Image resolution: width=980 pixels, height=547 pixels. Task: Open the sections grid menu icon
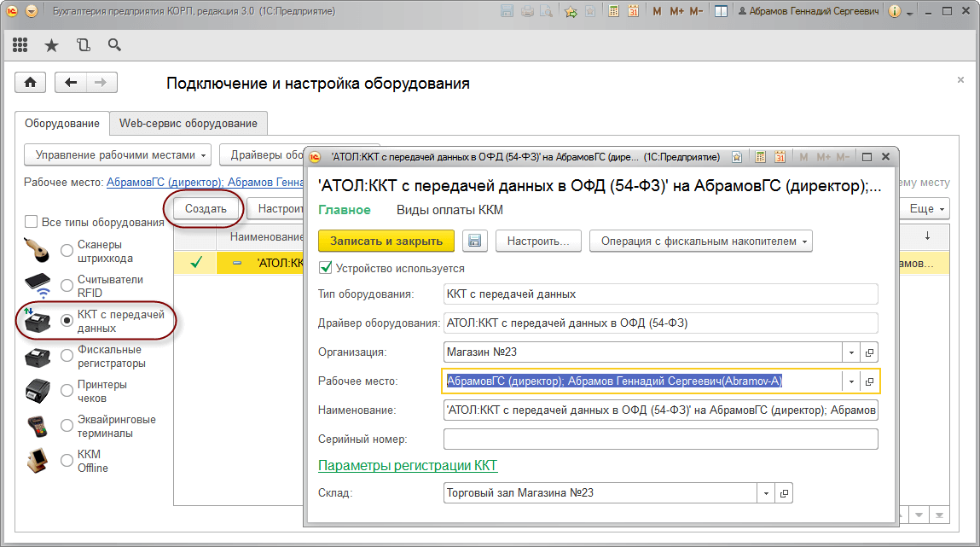[20, 45]
